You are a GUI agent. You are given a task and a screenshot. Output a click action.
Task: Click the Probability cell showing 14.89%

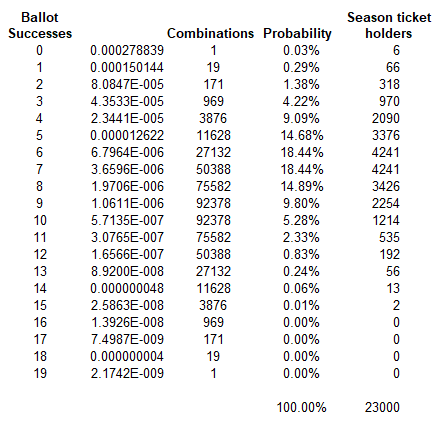click(x=302, y=186)
